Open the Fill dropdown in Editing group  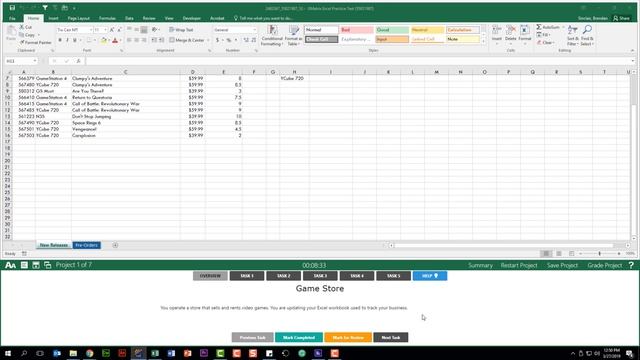[x=544, y=35]
